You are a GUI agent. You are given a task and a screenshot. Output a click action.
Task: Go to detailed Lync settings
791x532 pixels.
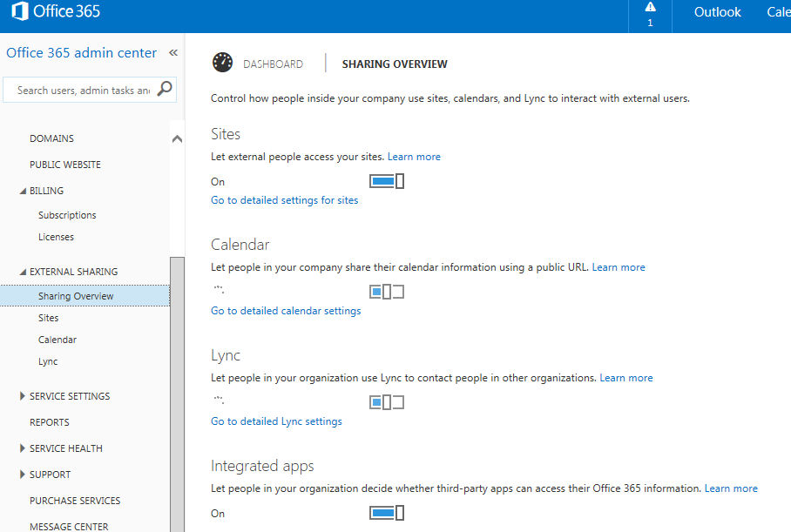[276, 421]
